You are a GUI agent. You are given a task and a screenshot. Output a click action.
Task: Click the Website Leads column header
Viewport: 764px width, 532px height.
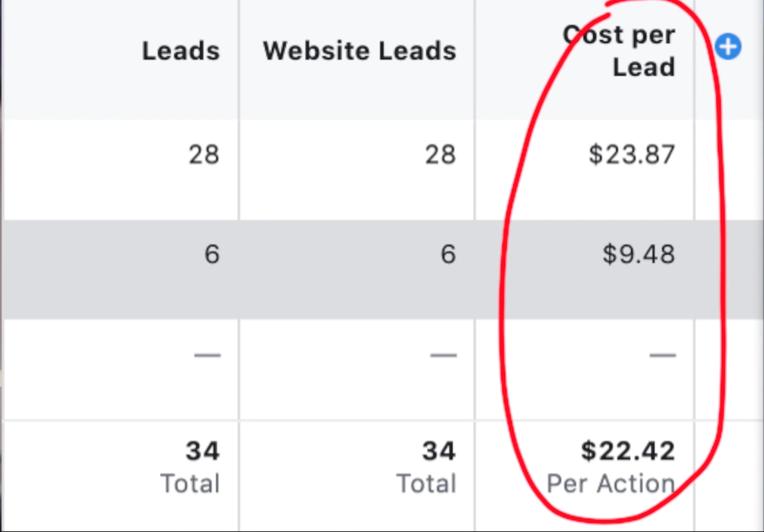359,51
